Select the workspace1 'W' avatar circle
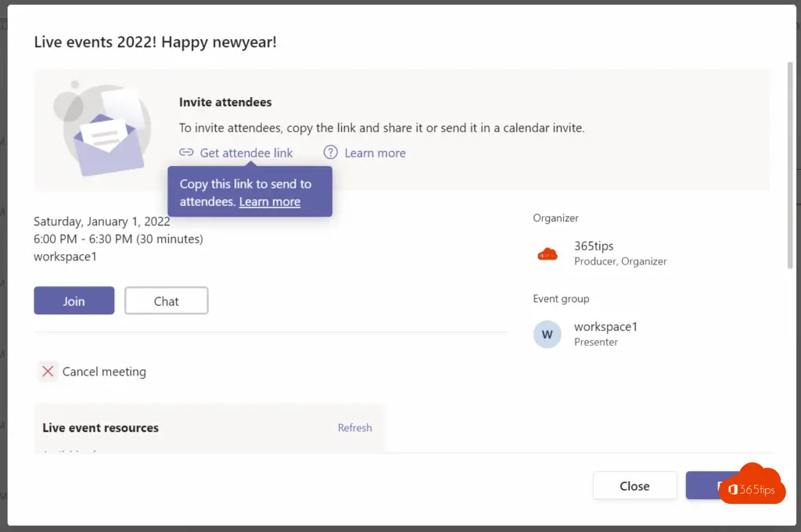Image resolution: width=801 pixels, height=532 pixels. (x=548, y=334)
